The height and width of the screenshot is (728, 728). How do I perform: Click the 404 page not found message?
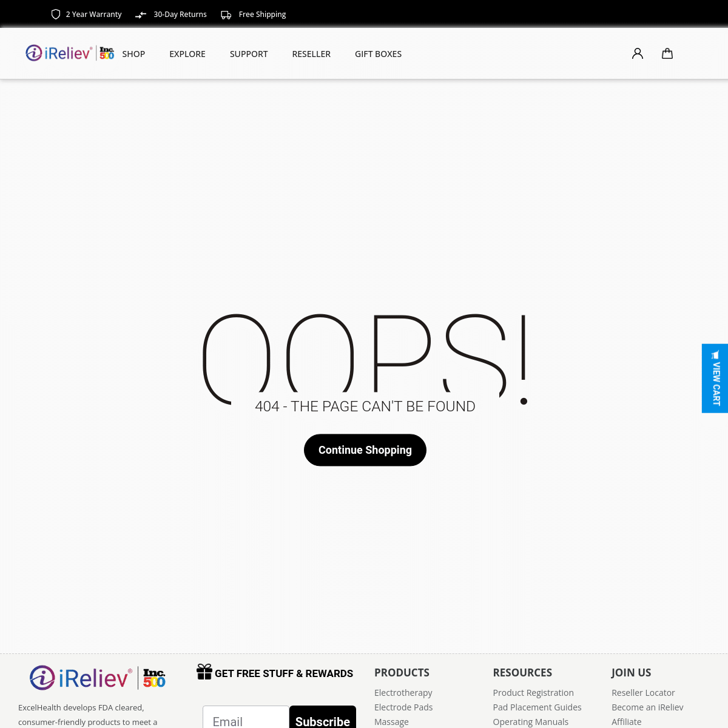pos(365,406)
